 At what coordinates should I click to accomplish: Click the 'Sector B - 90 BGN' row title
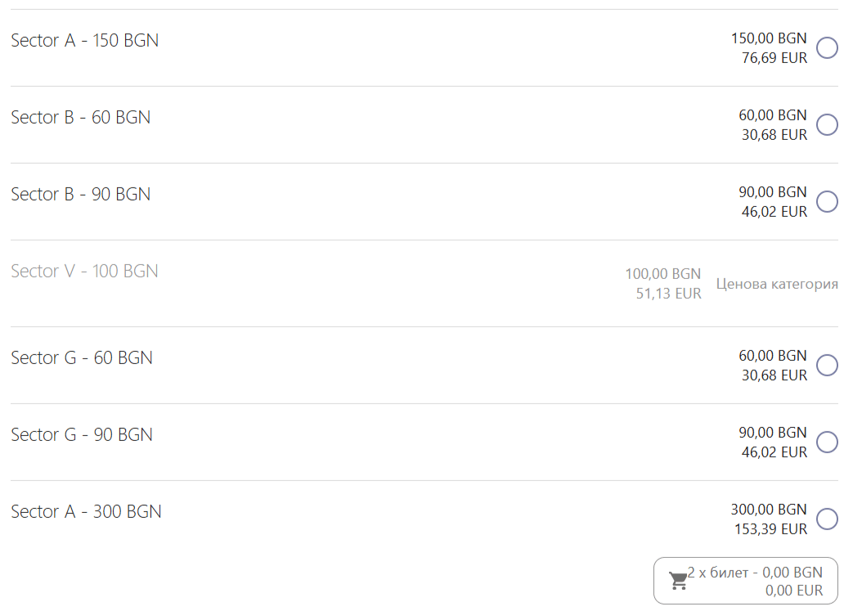tap(81, 195)
